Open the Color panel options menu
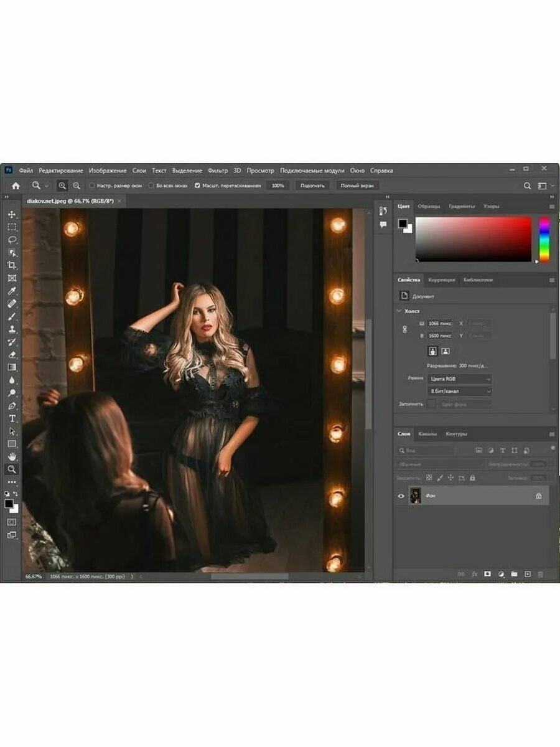560x747 pixels. click(551, 206)
